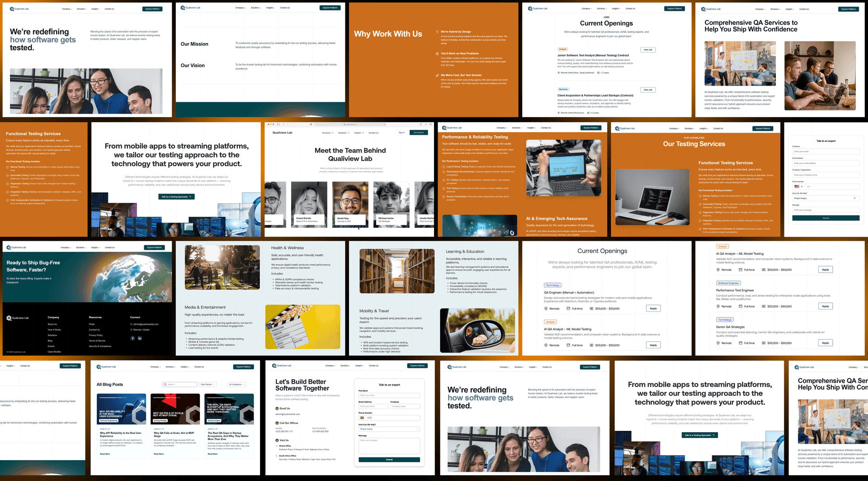The width and height of the screenshot is (868, 481).
Task: Click the round Email Us icon
Action: 277,408
